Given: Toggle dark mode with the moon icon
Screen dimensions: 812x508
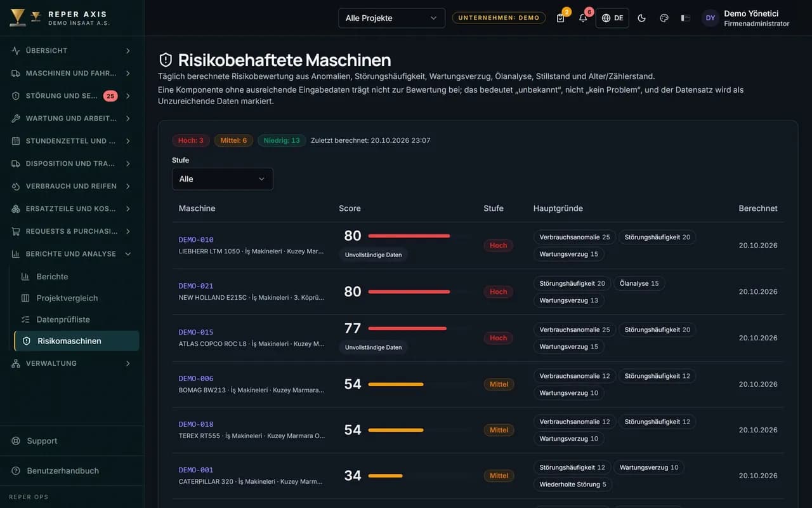Looking at the screenshot, I should pyautogui.click(x=641, y=18).
